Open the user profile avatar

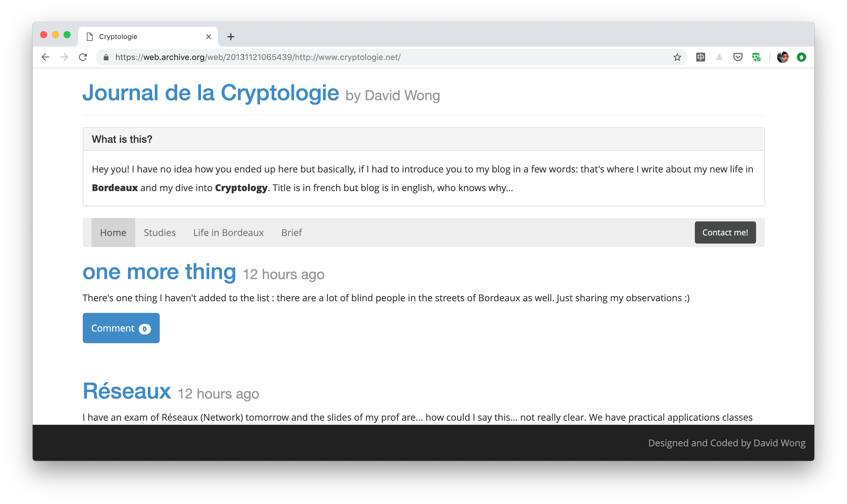click(x=783, y=57)
